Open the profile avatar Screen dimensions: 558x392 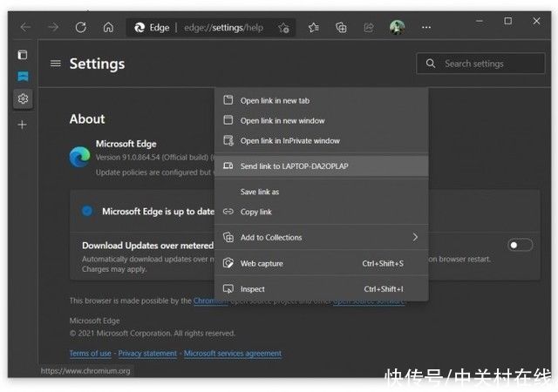pyautogui.click(x=398, y=27)
